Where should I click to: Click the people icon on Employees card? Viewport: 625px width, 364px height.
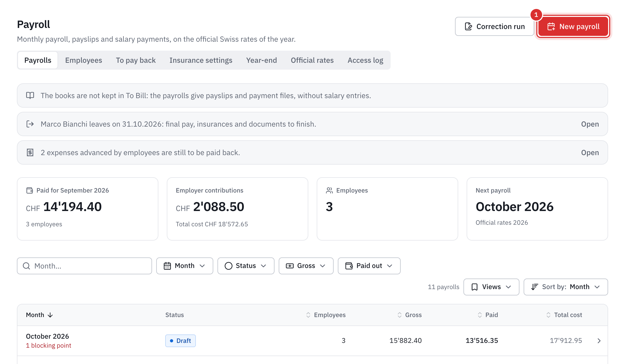329,190
